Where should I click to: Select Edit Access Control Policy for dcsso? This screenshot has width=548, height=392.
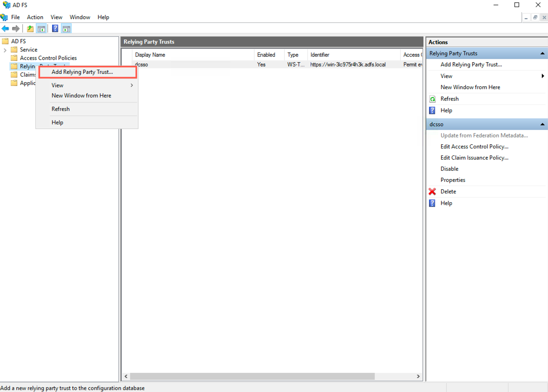coord(474,146)
